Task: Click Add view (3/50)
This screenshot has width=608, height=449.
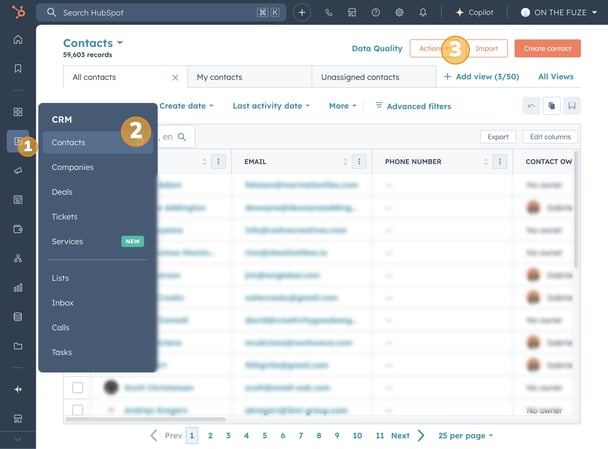Action: tap(481, 77)
